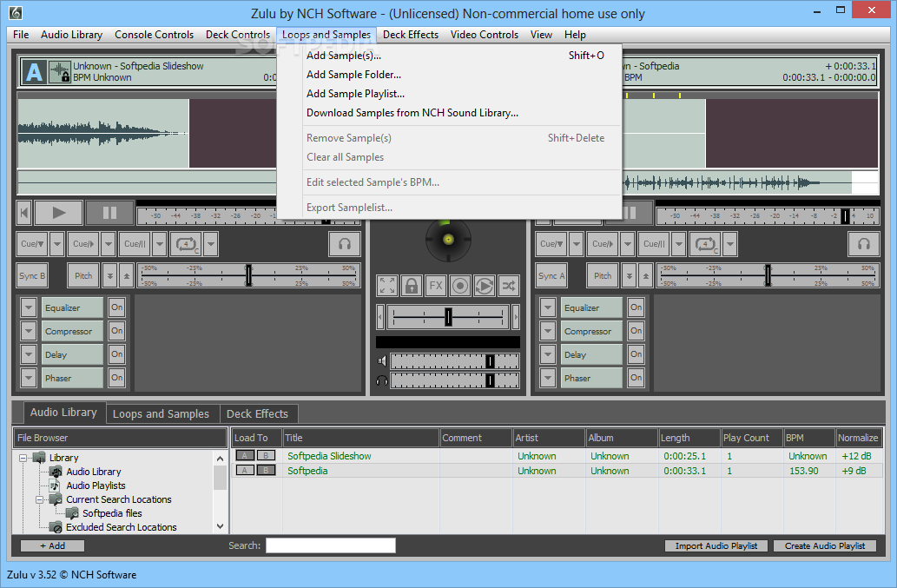
Task: Toggle Phaser On for Deck A
Action: point(116,378)
